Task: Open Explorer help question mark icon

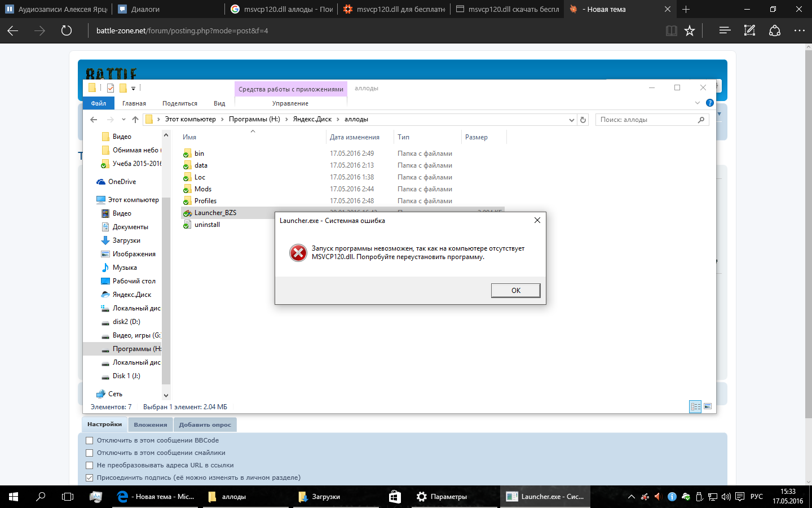Action: [709, 103]
